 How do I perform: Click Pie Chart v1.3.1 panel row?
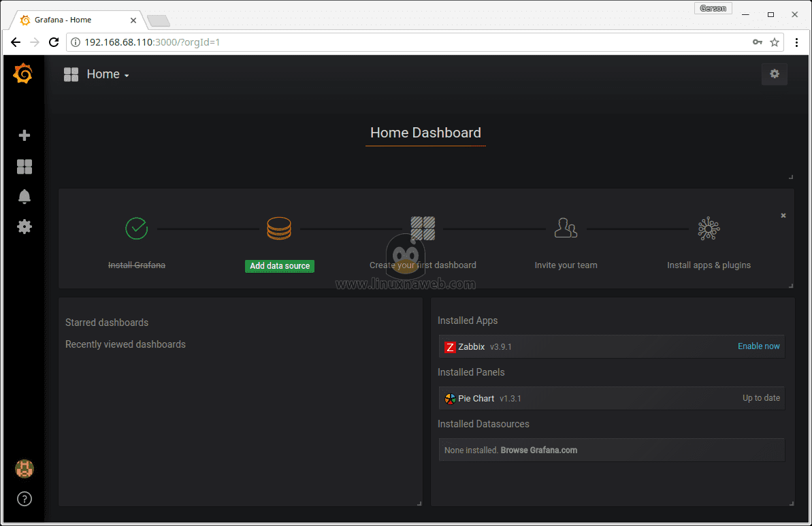(x=612, y=399)
